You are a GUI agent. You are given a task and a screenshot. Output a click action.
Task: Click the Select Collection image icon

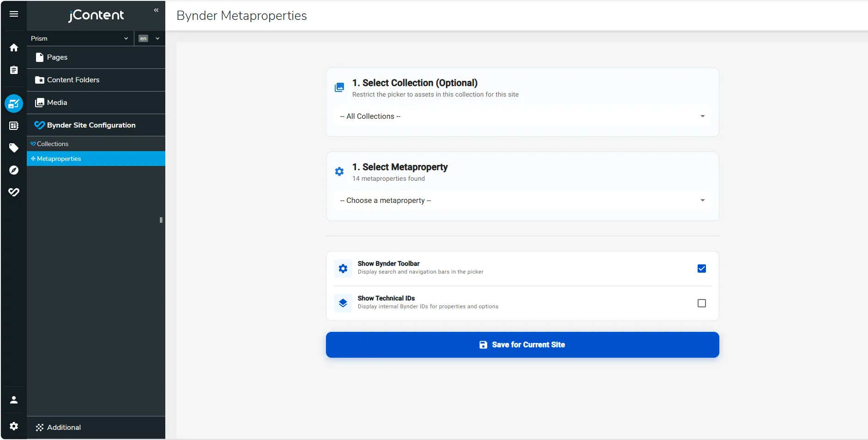[x=339, y=87]
